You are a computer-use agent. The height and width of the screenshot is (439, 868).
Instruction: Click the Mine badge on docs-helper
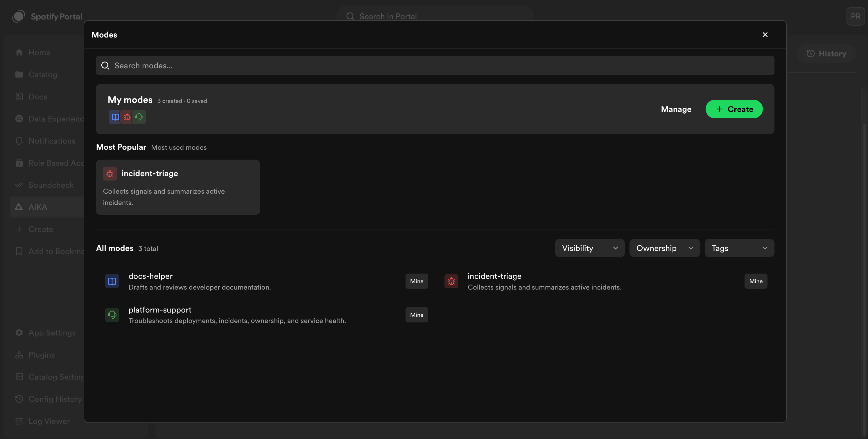[417, 281]
